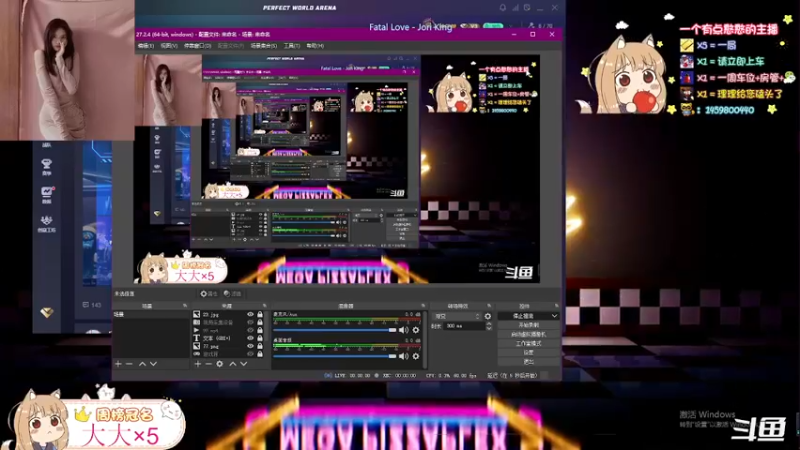This screenshot has width=800, height=450.
Task: Open the Tools (T) menu in OBS
Action: point(292,46)
